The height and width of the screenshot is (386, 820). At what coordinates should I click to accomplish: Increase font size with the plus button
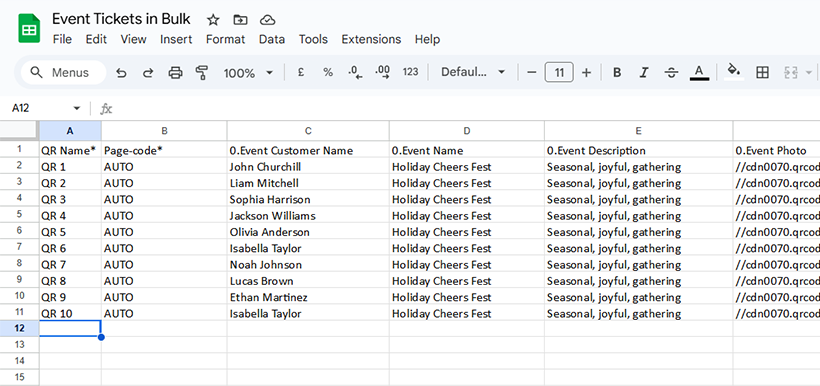(586, 73)
